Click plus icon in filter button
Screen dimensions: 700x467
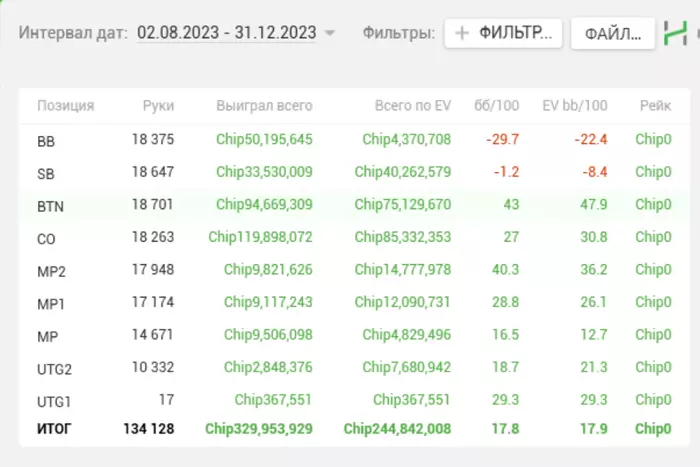tap(462, 33)
